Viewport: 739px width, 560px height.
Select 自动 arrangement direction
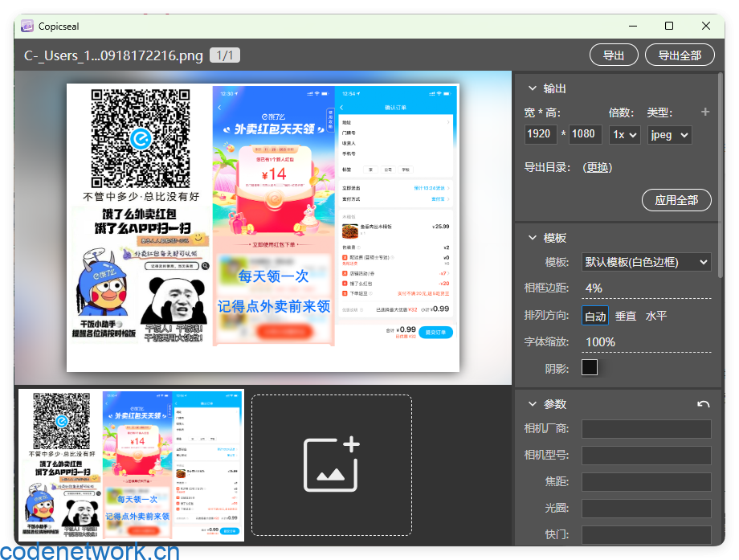click(594, 316)
